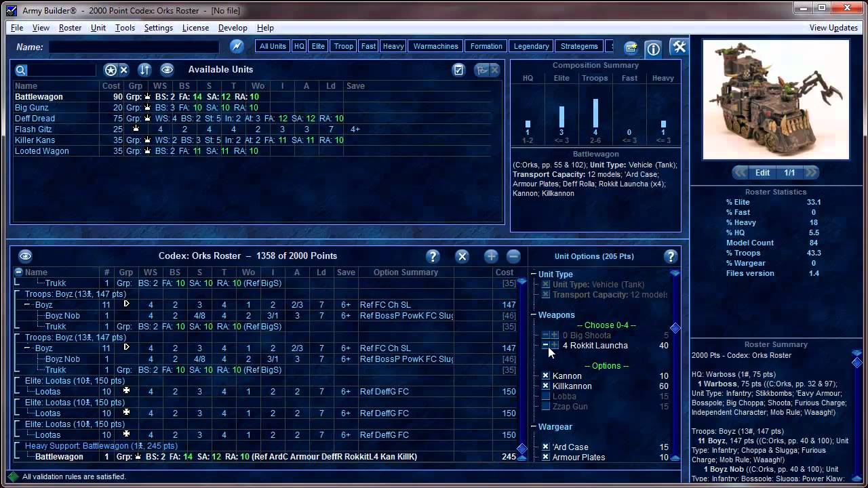868x488 pixels.
Task: Increase the Rokkit Launcha count
Action: pos(555,346)
